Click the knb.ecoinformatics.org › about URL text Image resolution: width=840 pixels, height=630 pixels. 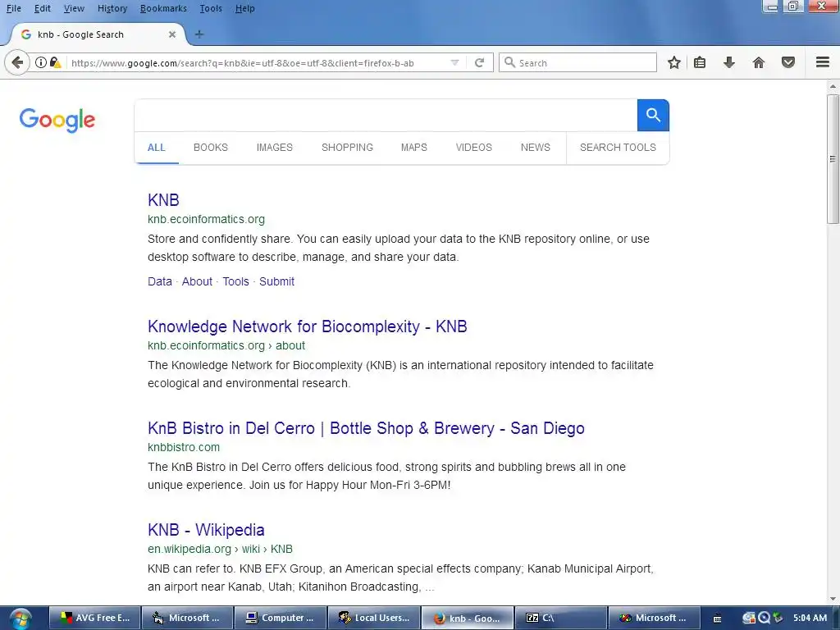[x=226, y=345]
